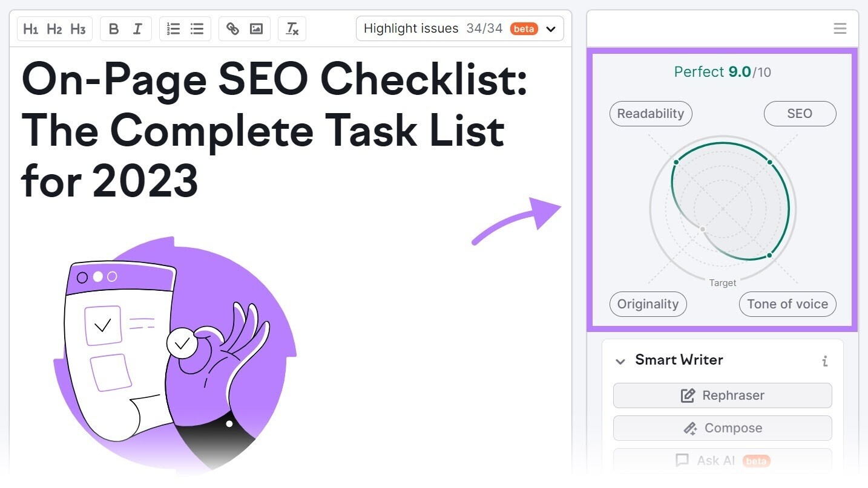
Task: Apply H2 heading formatting
Action: pyautogui.click(x=54, y=28)
